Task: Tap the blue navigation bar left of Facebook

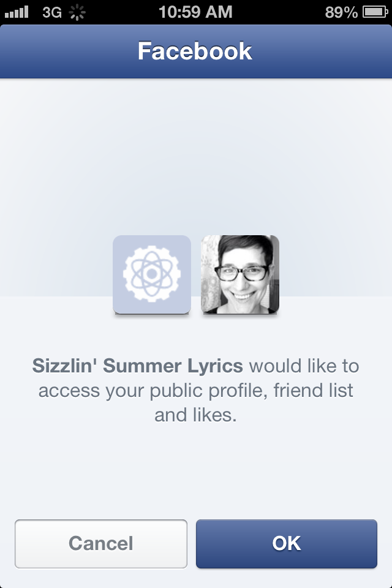Action: [61, 51]
